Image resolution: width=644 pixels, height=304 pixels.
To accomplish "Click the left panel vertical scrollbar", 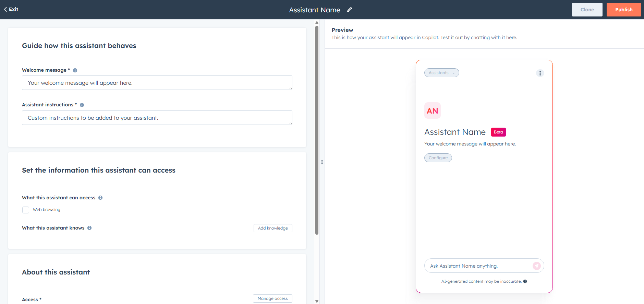I will 317,130.
